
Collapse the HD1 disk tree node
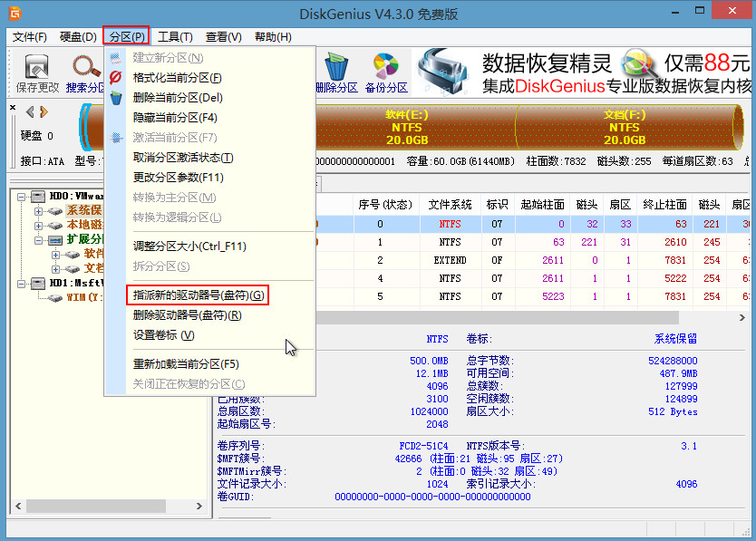point(21,284)
